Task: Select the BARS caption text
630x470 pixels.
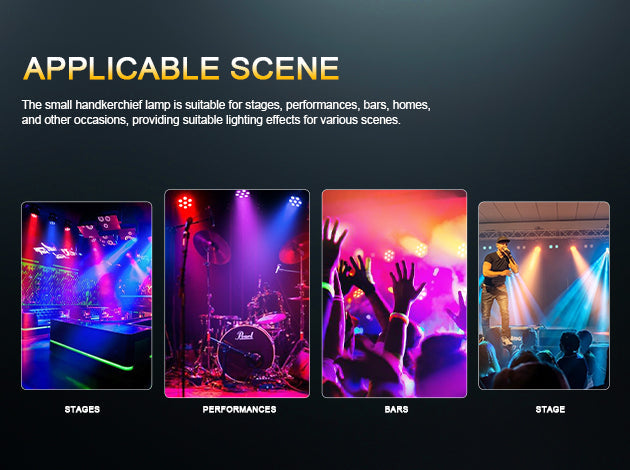Action: [x=396, y=409]
